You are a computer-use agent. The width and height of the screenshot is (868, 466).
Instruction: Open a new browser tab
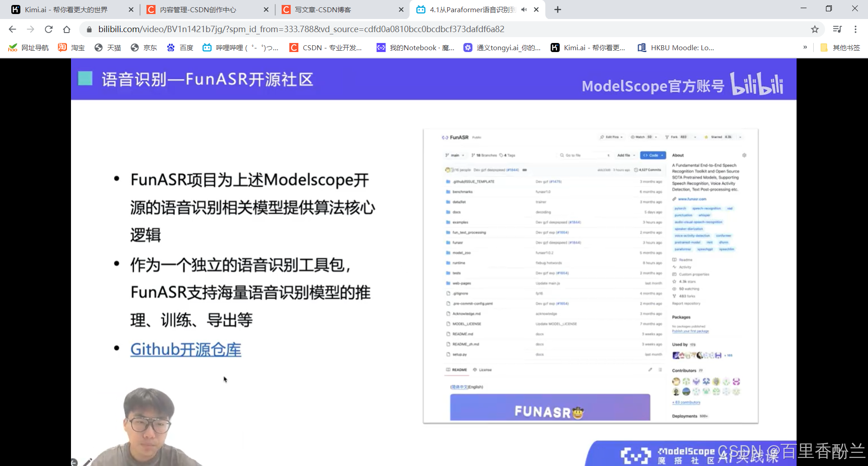coord(558,10)
